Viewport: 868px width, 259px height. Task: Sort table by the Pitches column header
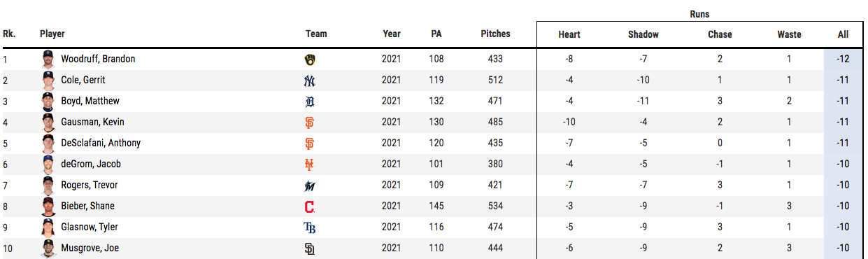[495, 34]
